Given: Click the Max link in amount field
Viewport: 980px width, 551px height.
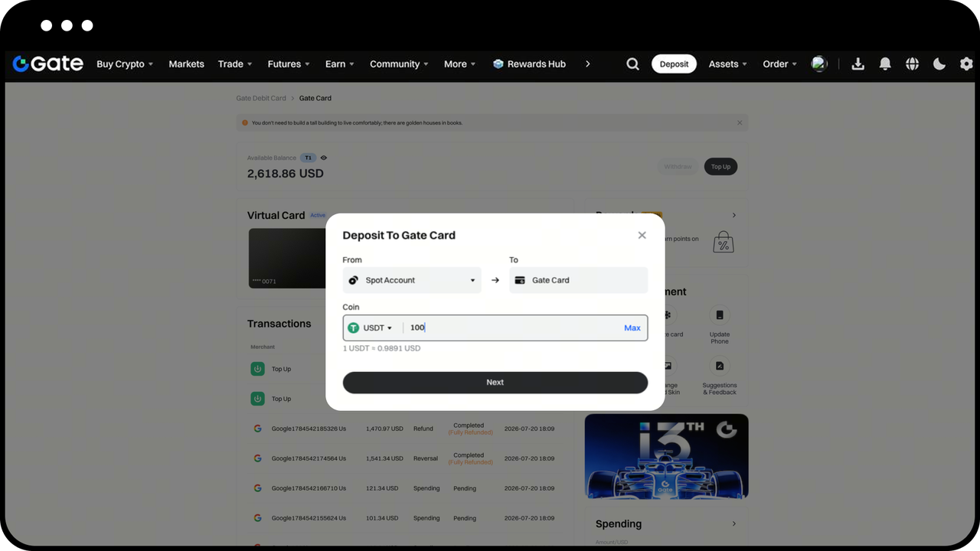Looking at the screenshot, I should coord(632,328).
